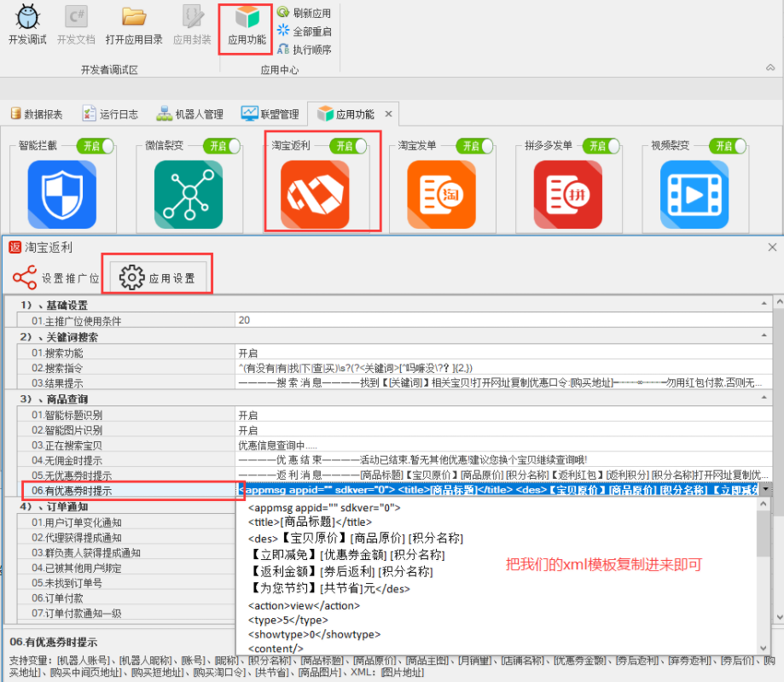
Task: Select the 06.订单付款 row
Action: point(126,598)
